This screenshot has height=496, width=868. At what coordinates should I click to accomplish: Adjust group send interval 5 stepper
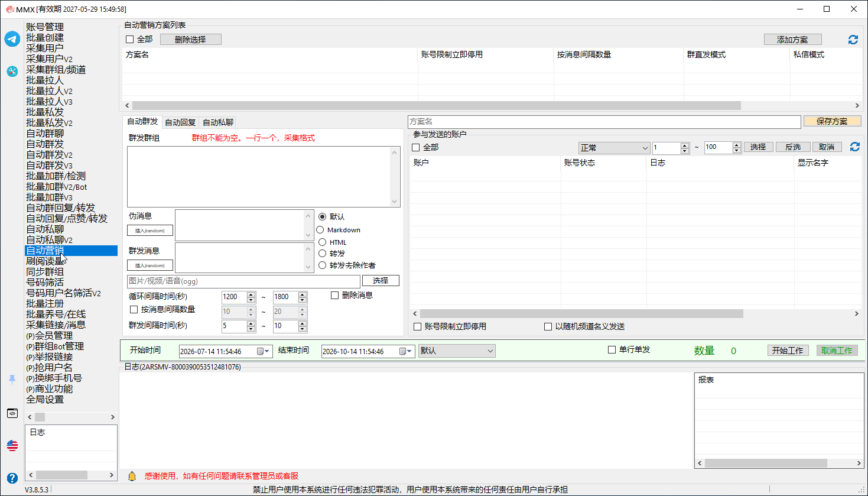[x=251, y=326]
